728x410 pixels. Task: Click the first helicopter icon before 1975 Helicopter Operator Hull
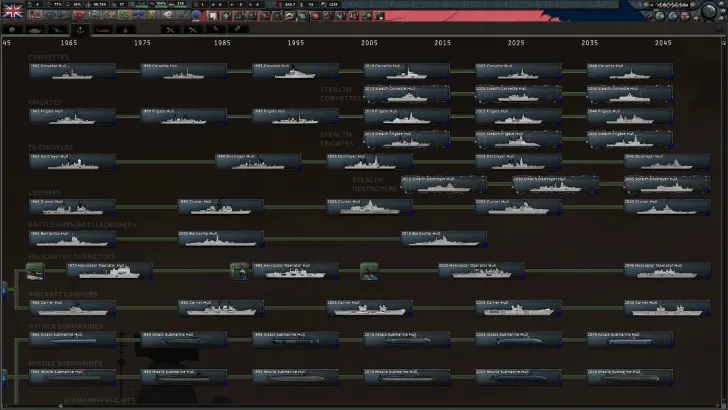click(35, 270)
